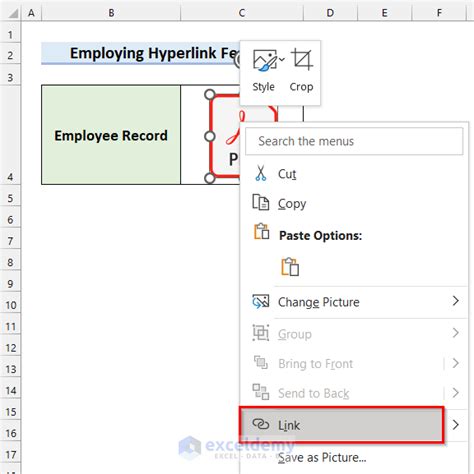Select column F header
Image resolution: width=474 pixels, height=474 pixels.
439,13
